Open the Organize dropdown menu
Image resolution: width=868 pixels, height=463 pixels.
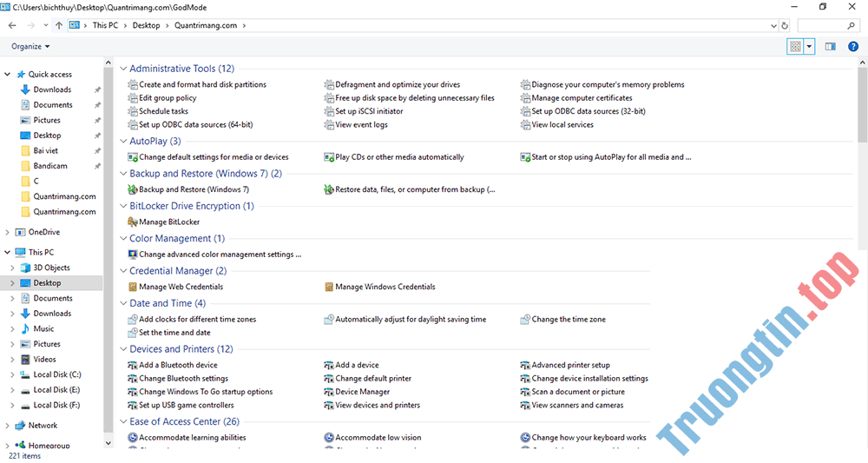30,47
